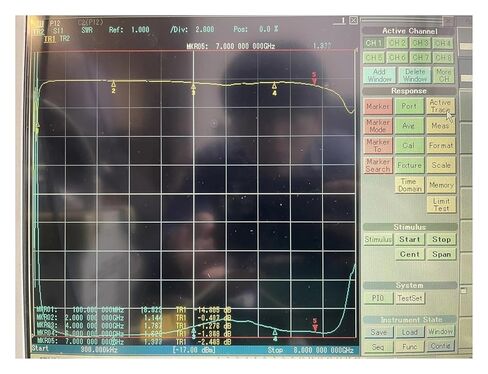Open the Marker menu
The height and width of the screenshot is (374, 488).
[x=378, y=106]
